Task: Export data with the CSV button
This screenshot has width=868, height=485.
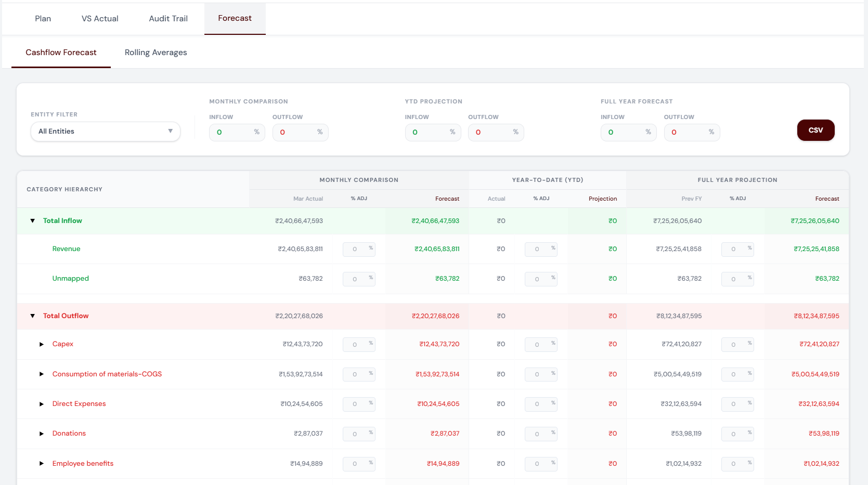Action: pyautogui.click(x=815, y=130)
